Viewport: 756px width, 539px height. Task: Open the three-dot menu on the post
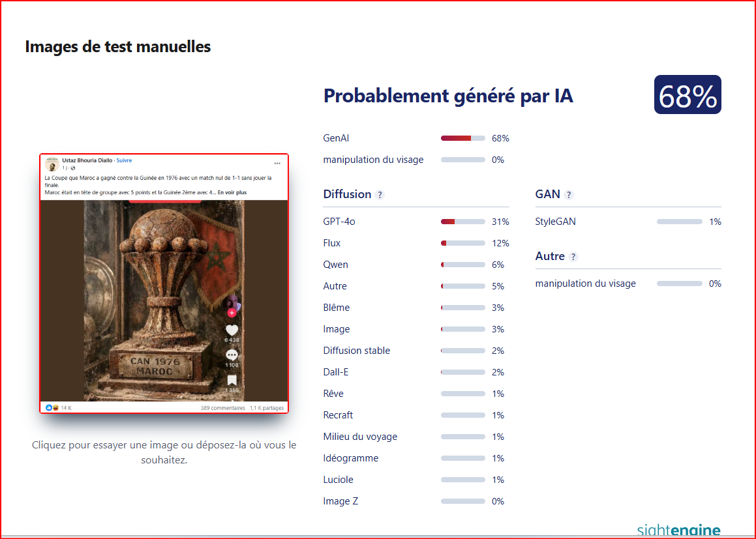click(277, 163)
